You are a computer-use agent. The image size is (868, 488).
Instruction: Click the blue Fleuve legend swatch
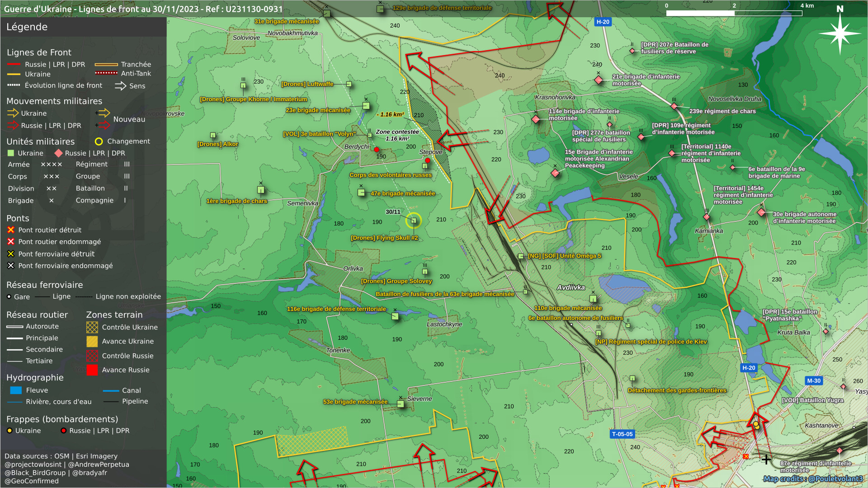point(16,390)
